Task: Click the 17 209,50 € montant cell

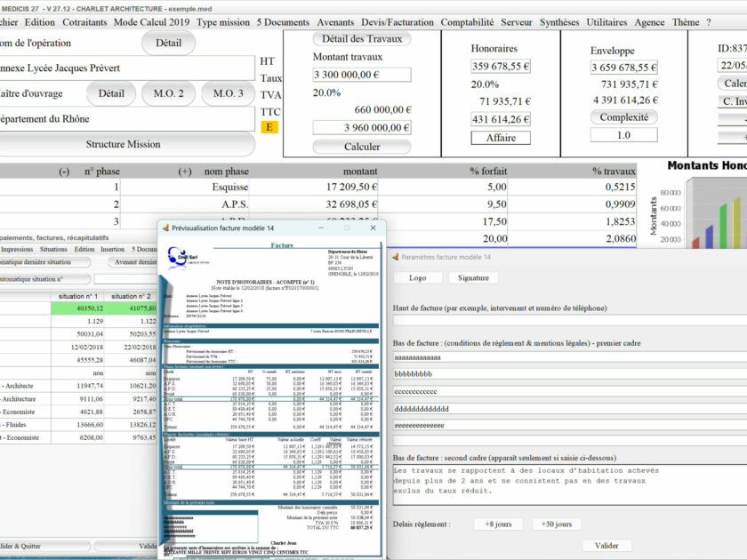Action: pyautogui.click(x=314, y=188)
